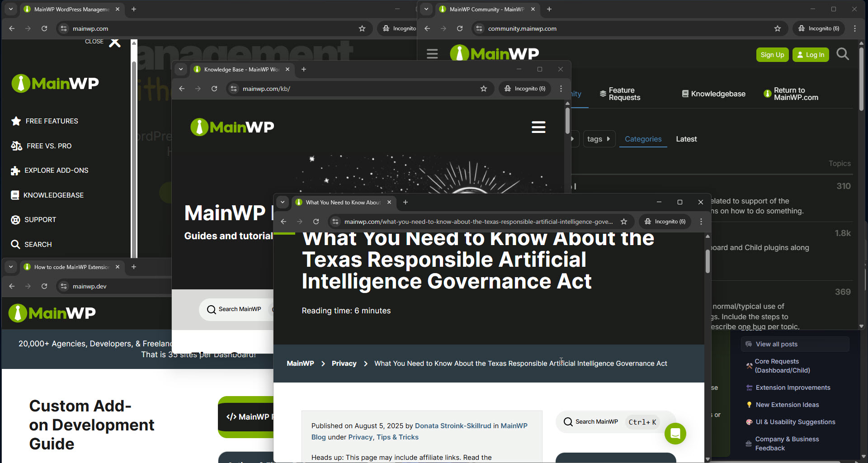This screenshot has height=463, width=868.
Task: Expand the tags dropdown in community
Action: [x=599, y=139]
